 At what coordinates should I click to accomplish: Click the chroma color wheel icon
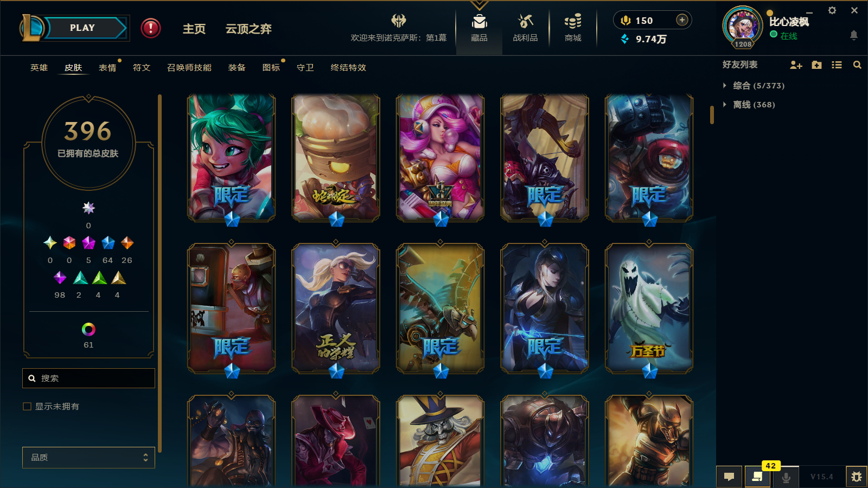coord(88,329)
